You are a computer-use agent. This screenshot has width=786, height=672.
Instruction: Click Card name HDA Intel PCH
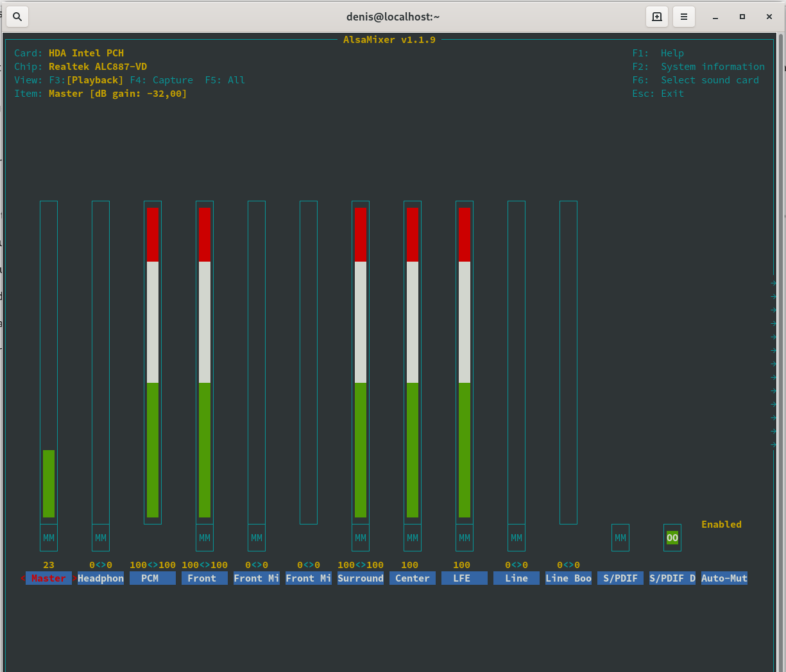tap(86, 53)
